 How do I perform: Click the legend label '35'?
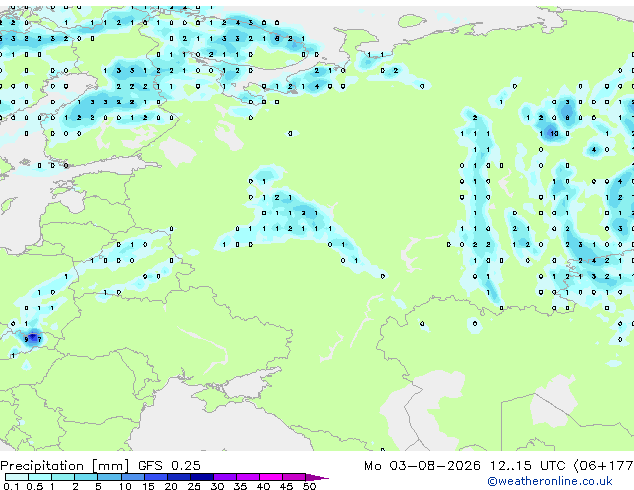[240, 486]
